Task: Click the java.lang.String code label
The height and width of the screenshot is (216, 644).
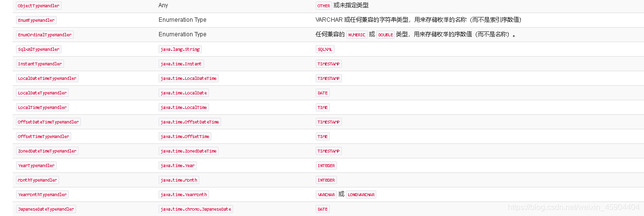Action: pos(180,49)
